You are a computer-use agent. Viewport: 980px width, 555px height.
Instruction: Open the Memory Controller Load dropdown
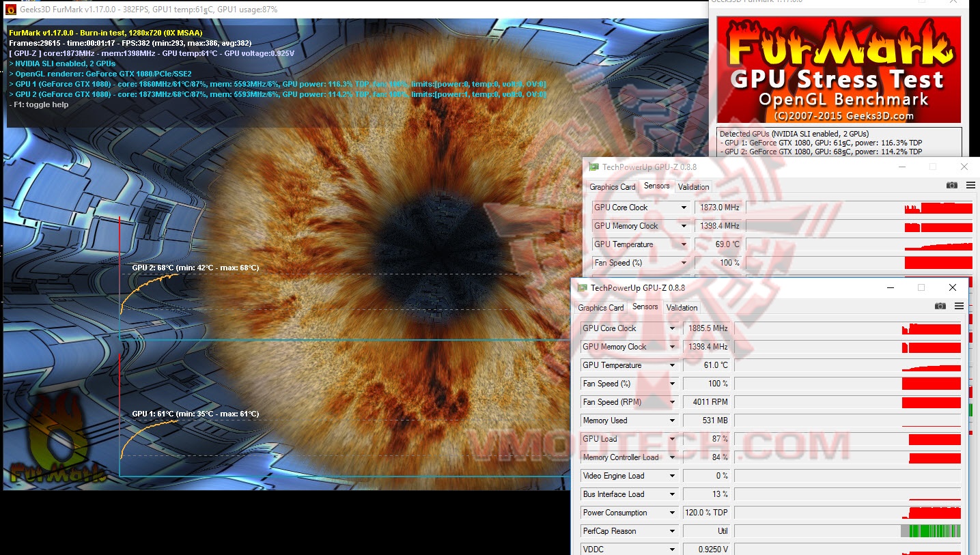pyautogui.click(x=672, y=457)
